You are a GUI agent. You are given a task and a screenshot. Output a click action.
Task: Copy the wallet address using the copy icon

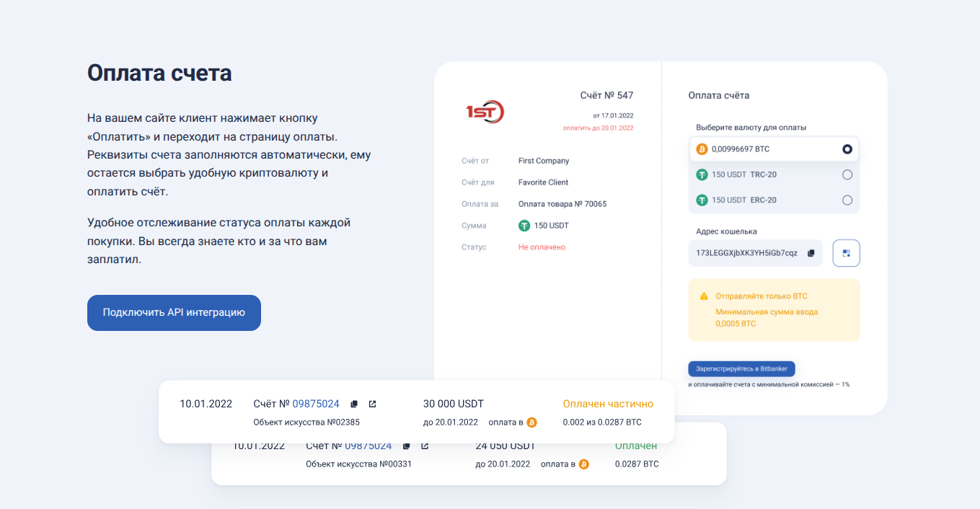tap(811, 253)
